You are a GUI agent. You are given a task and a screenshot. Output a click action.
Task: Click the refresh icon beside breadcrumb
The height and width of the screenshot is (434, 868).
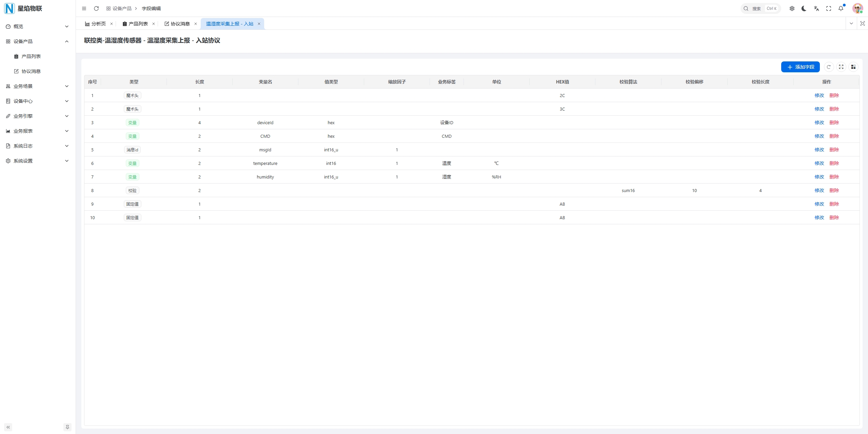(96, 8)
